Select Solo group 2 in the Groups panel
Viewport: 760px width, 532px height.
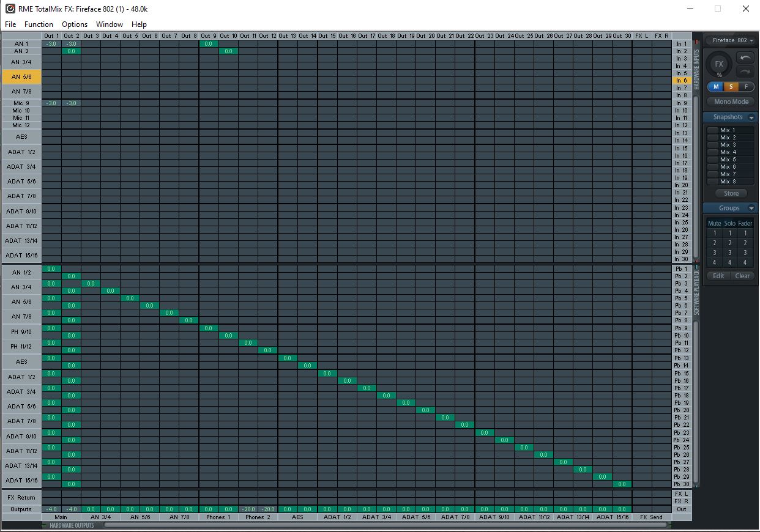pos(729,243)
